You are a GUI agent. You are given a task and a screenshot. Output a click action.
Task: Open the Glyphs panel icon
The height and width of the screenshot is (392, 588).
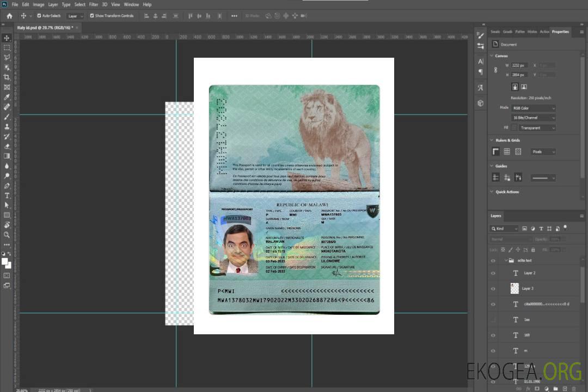pyautogui.click(x=481, y=88)
